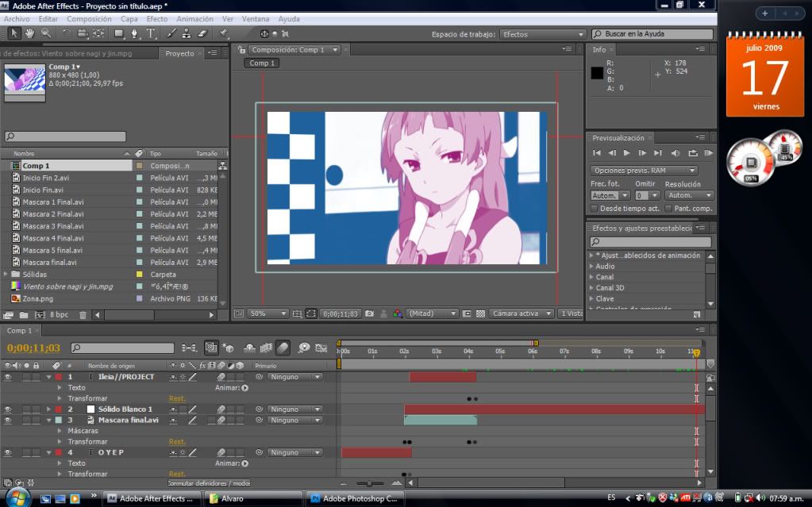Screen dimensions: 812x507
Task: Create a new composition from Project panel
Action: click(40, 315)
